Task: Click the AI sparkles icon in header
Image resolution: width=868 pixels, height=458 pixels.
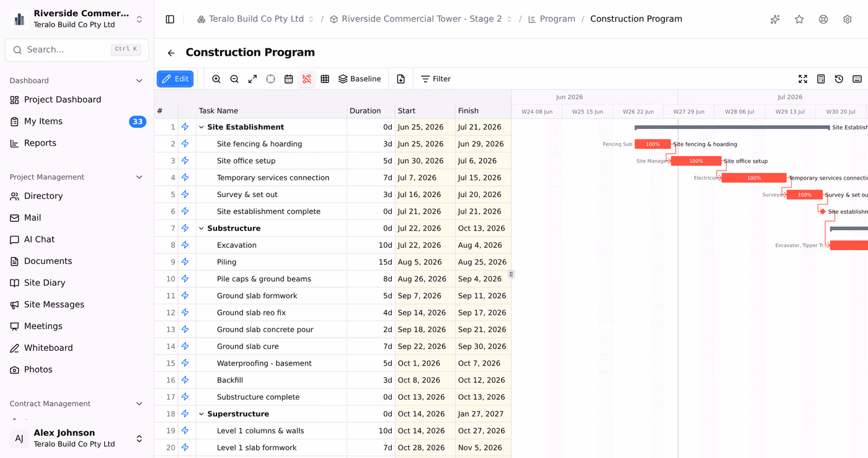Action: click(x=775, y=19)
